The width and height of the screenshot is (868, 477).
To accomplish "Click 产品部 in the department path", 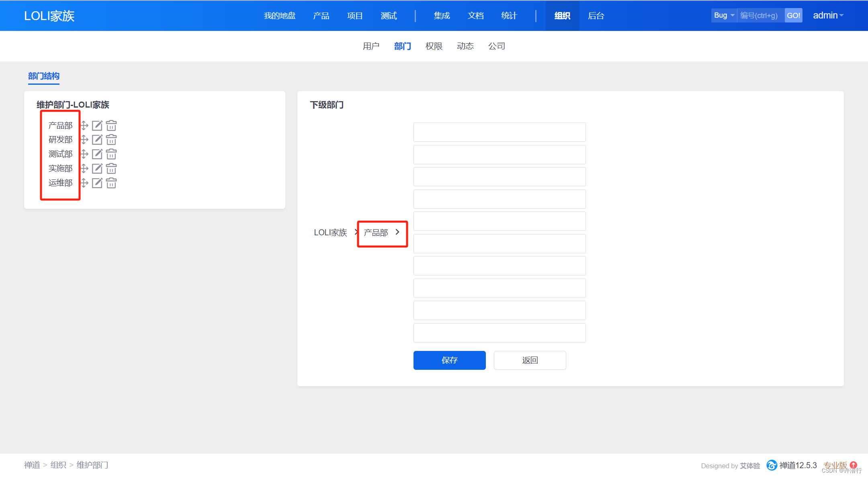I will click(376, 232).
